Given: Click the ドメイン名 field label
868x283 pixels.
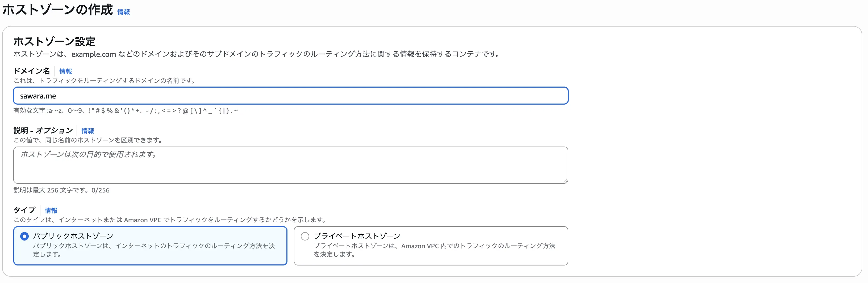Looking at the screenshot, I should (32, 71).
